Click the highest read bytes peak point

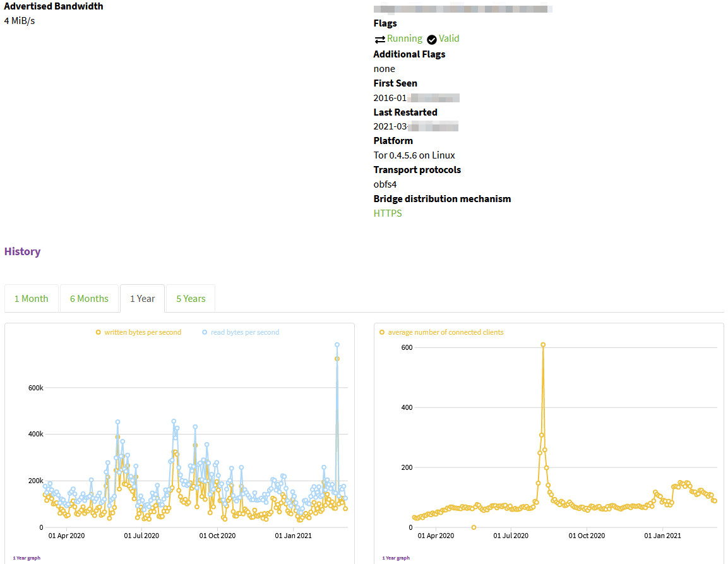(x=337, y=345)
